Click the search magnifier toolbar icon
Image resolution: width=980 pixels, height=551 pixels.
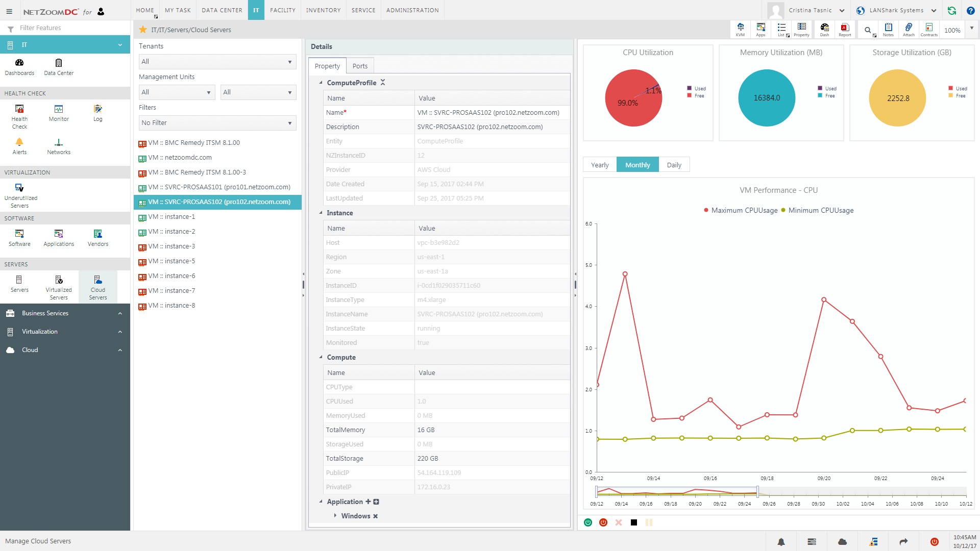pyautogui.click(x=868, y=30)
